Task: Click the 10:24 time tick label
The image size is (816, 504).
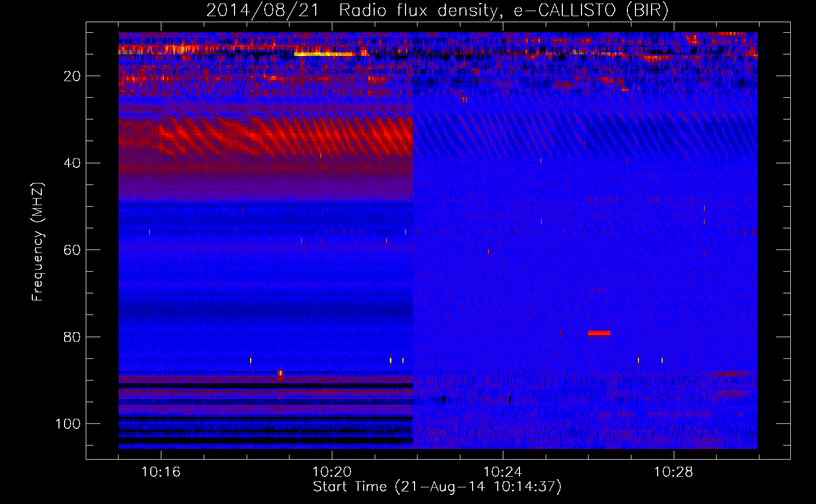Action: click(x=503, y=472)
